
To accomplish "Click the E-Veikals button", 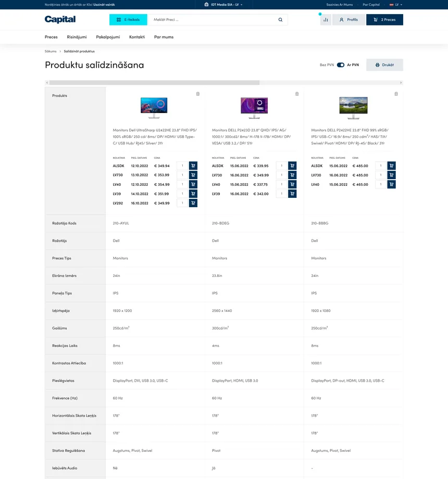I will pyautogui.click(x=128, y=20).
